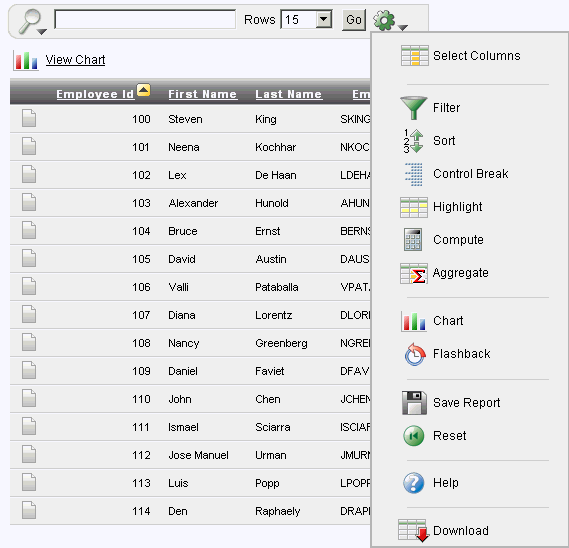Select Flashback menu entry
The width and height of the screenshot is (569, 548).
(462, 354)
